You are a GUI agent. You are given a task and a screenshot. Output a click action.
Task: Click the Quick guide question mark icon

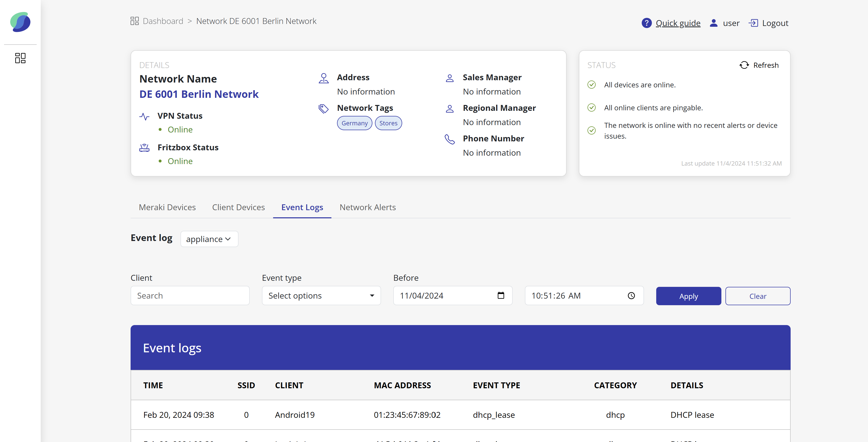click(x=646, y=23)
